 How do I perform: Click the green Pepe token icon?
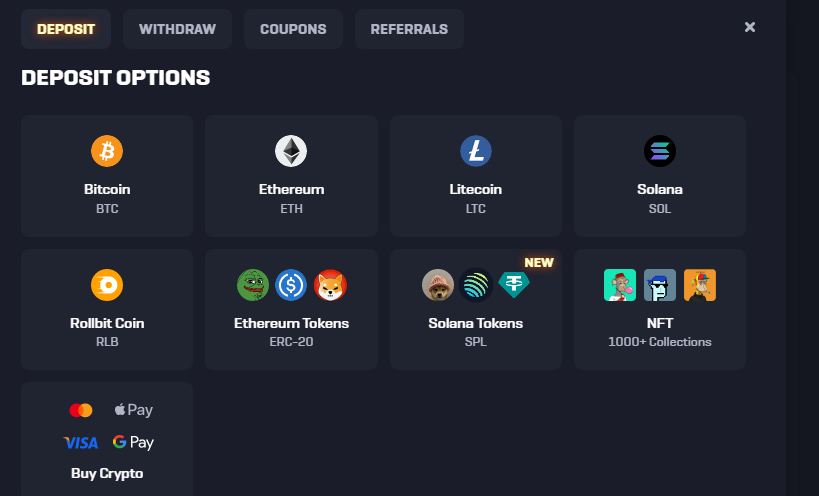253,285
